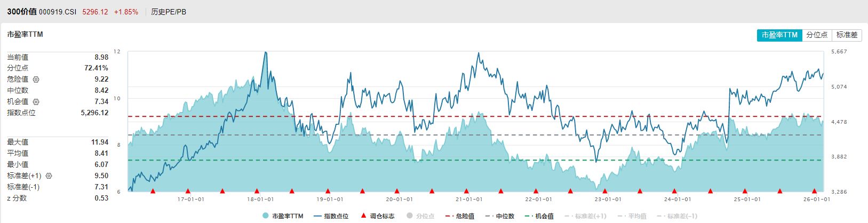868x223 pixels.
Task: Toggle 危险值 dashed line legend item
Action: [459, 216]
